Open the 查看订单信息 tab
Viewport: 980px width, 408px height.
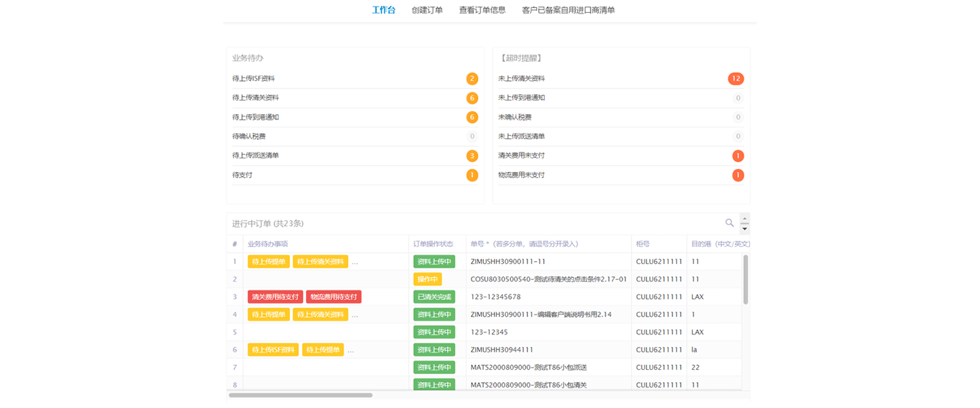coord(482,10)
